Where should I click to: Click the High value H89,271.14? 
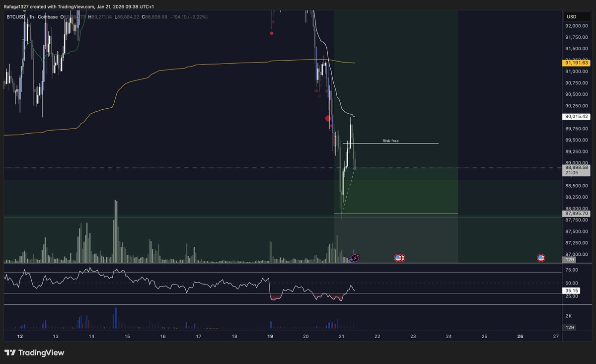(100, 17)
